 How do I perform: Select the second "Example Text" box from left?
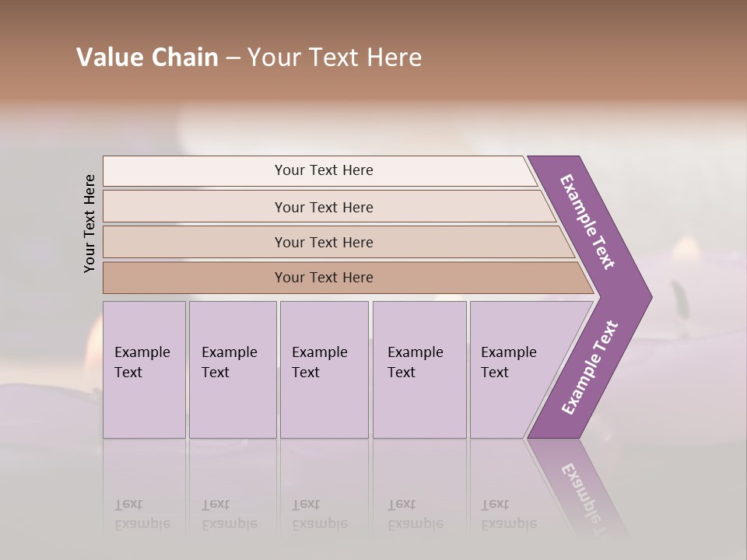(x=230, y=362)
